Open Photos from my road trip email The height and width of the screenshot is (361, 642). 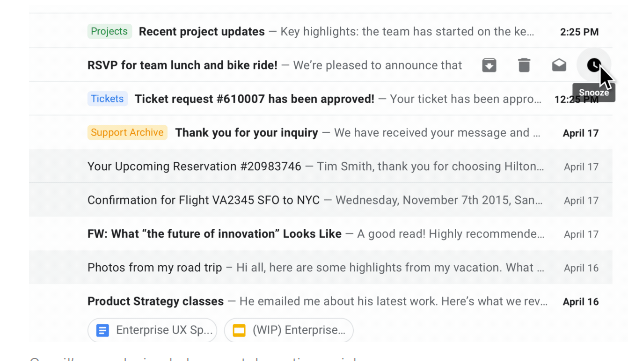tap(321, 268)
